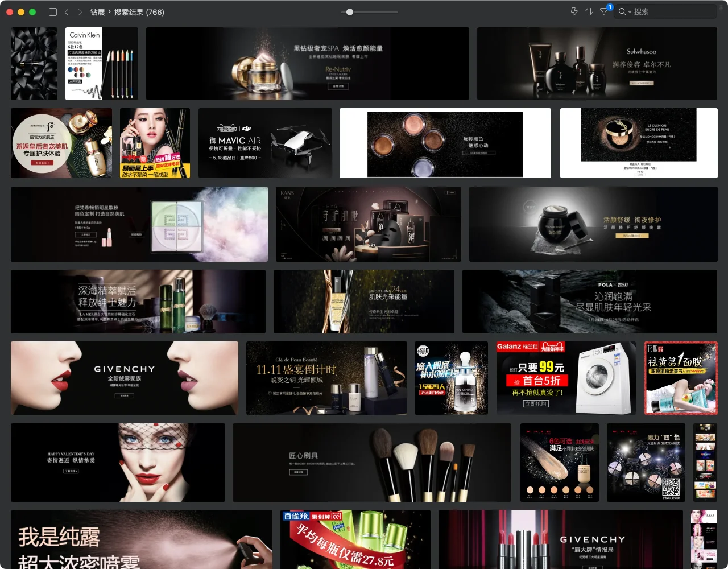Adjust the thumbnail size slider
The image size is (728, 569).
(350, 12)
